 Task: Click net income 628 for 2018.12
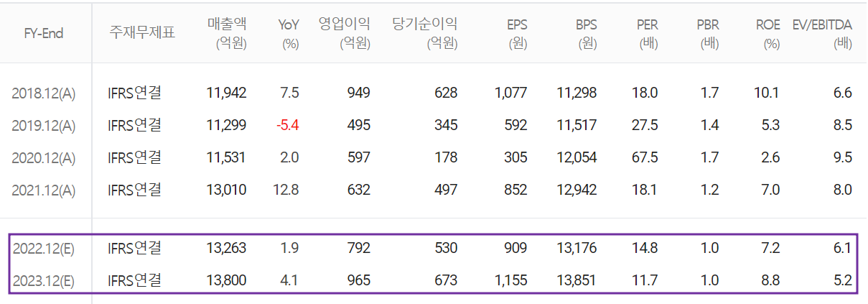coord(445,93)
